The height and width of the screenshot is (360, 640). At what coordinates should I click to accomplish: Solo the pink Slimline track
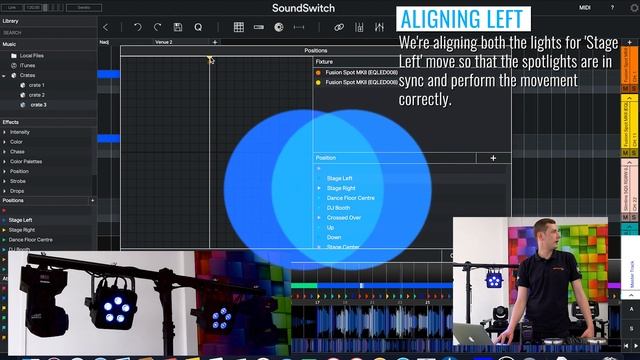(x=634, y=218)
